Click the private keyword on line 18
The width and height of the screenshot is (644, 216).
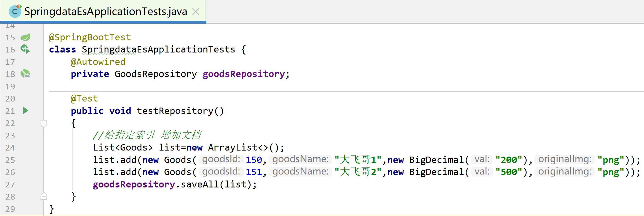(x=90, y=74)
